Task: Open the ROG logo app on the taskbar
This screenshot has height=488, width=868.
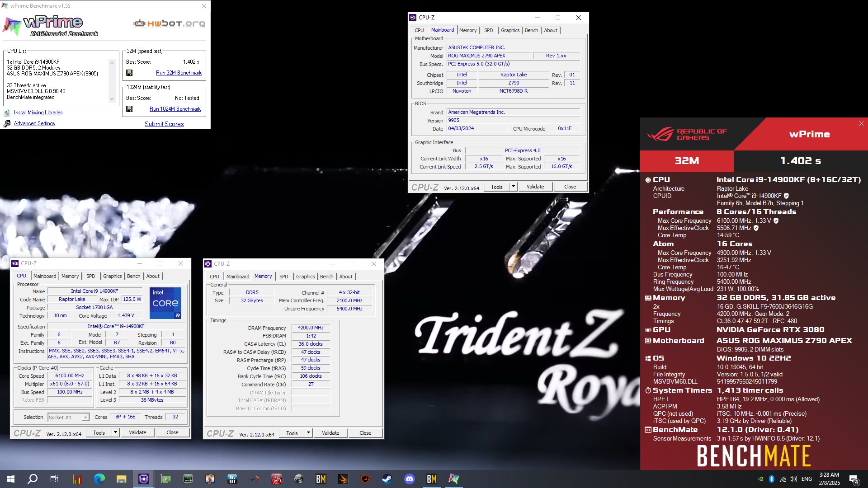Action: (x=255, y=479)
